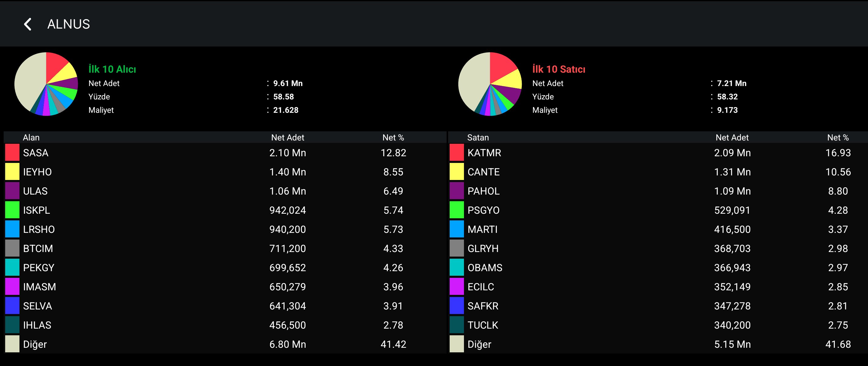Open the TUCLK seller entry
868x366 pixels.
click(482, 325)
